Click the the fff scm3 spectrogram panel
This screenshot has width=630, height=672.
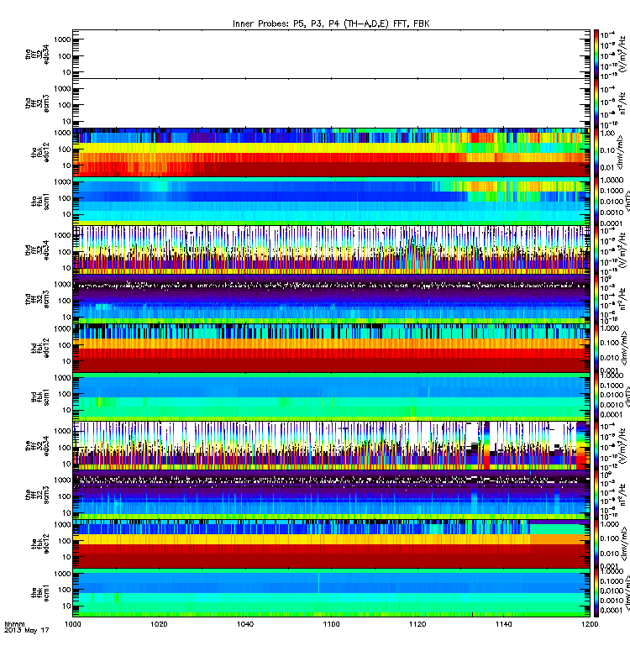click(331, 495)
